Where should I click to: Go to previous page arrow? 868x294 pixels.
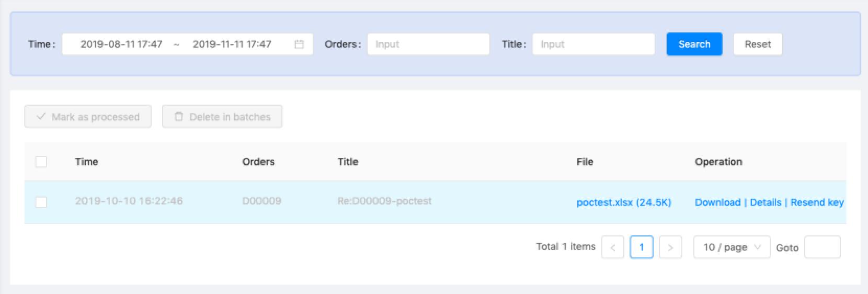[x=613, y=247]
